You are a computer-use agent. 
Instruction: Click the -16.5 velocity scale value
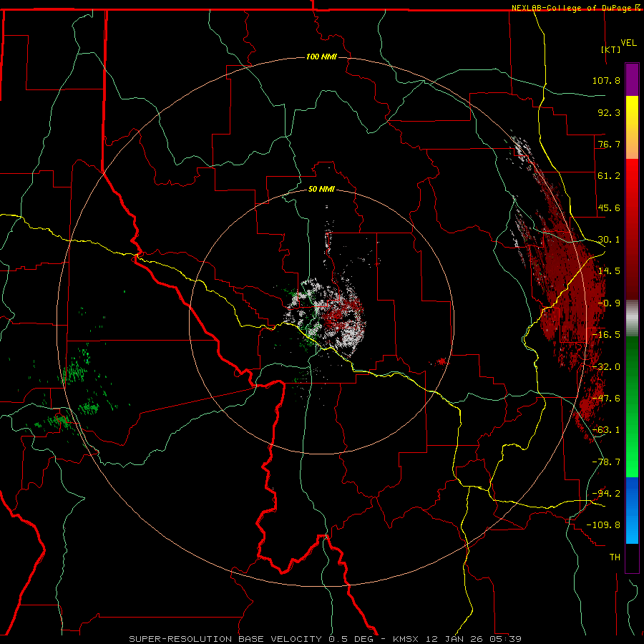[606, 335]
